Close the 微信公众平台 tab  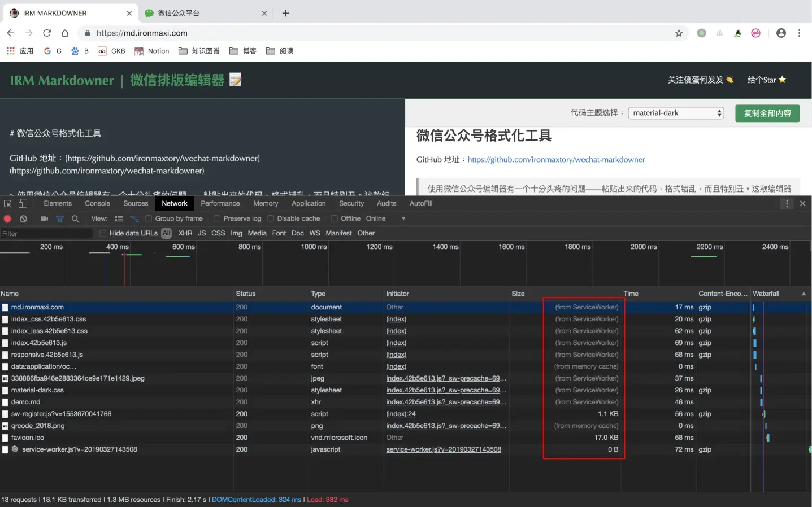coord(264,13)
